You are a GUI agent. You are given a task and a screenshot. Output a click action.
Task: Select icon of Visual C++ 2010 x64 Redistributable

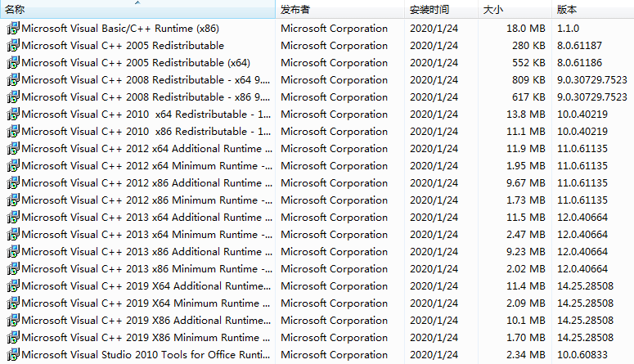coord(13,115)
